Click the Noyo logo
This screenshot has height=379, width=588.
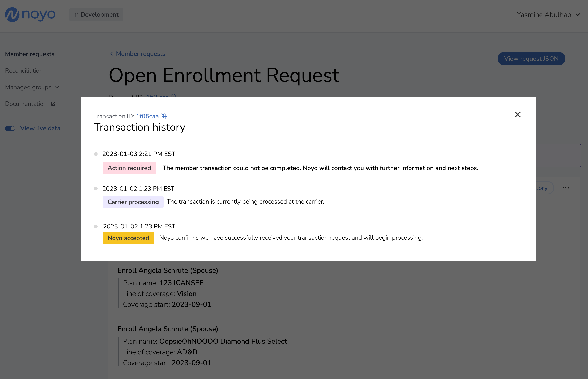30,14
